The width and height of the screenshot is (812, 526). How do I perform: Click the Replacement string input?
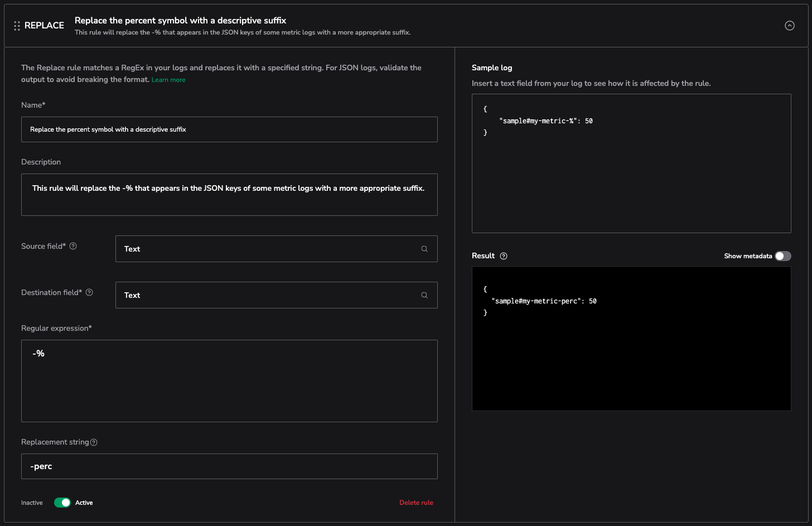point(229,466)
